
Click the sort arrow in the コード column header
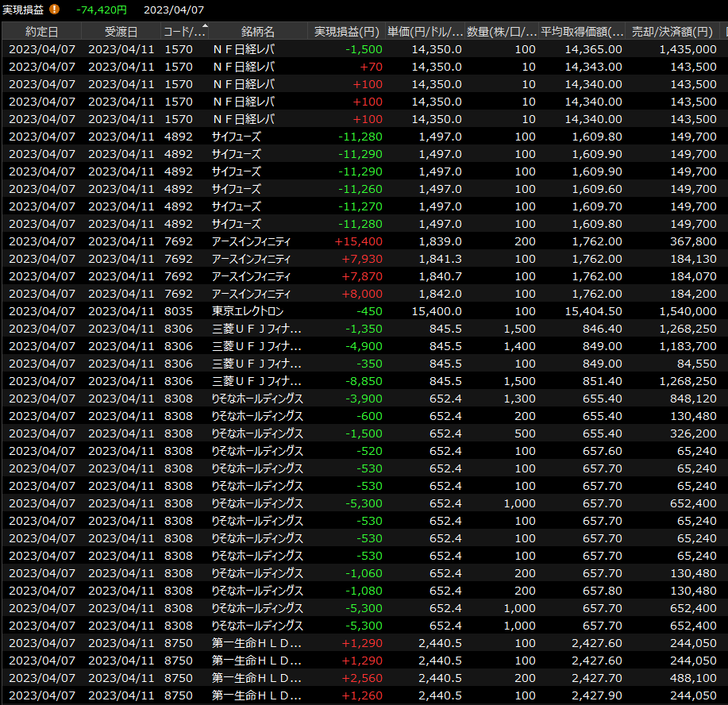[206, 28]
